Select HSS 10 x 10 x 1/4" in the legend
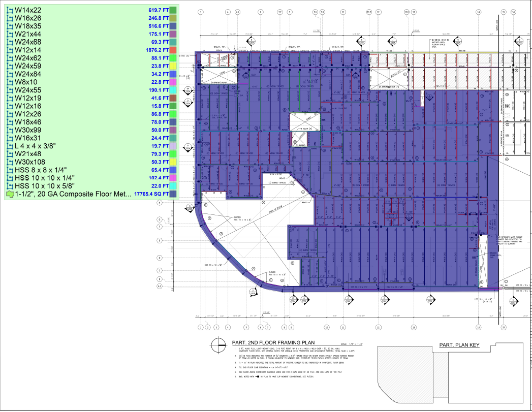The height and width of the screenshot is (412, 532). click(45, 178)
